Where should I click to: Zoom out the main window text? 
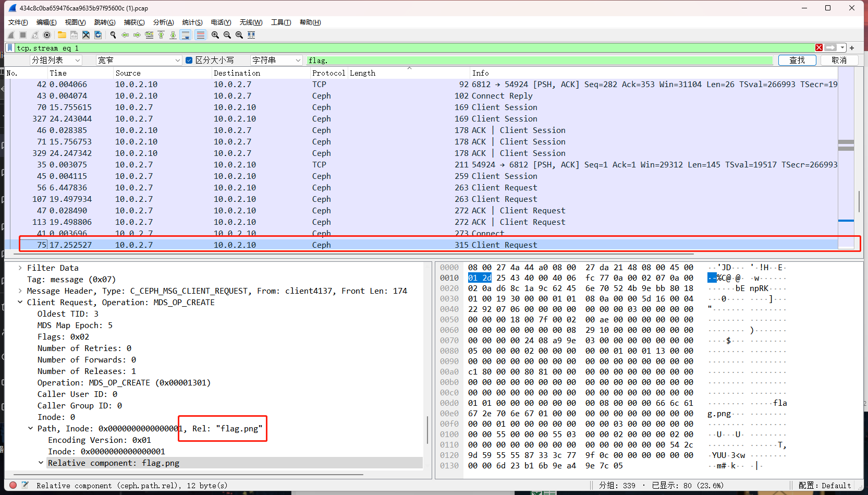(227, 35)
